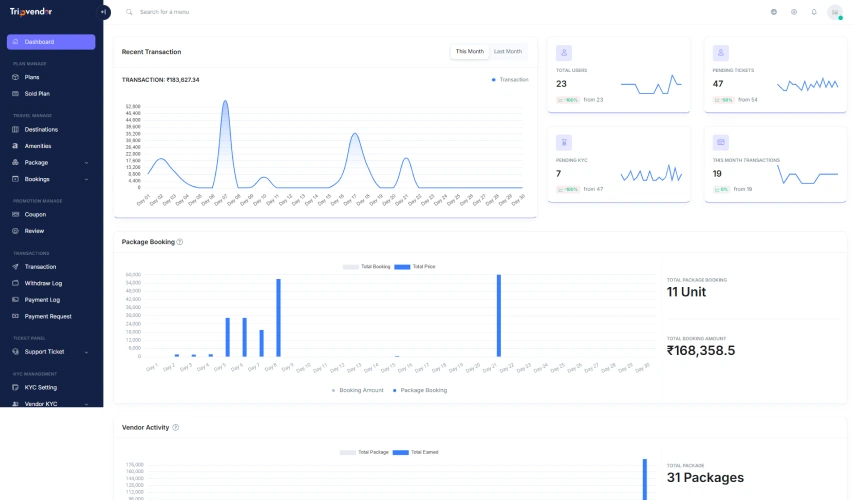Click the Transaction paper-plane icon
The image size is (854, 500).
pos(15,267)
